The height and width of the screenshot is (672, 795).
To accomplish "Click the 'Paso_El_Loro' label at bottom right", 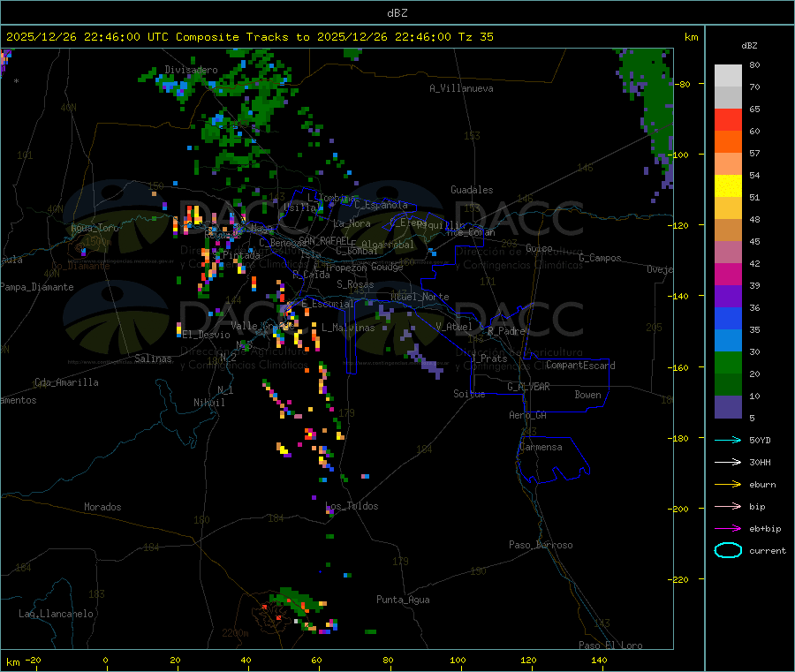I will (x=611, y=646).
